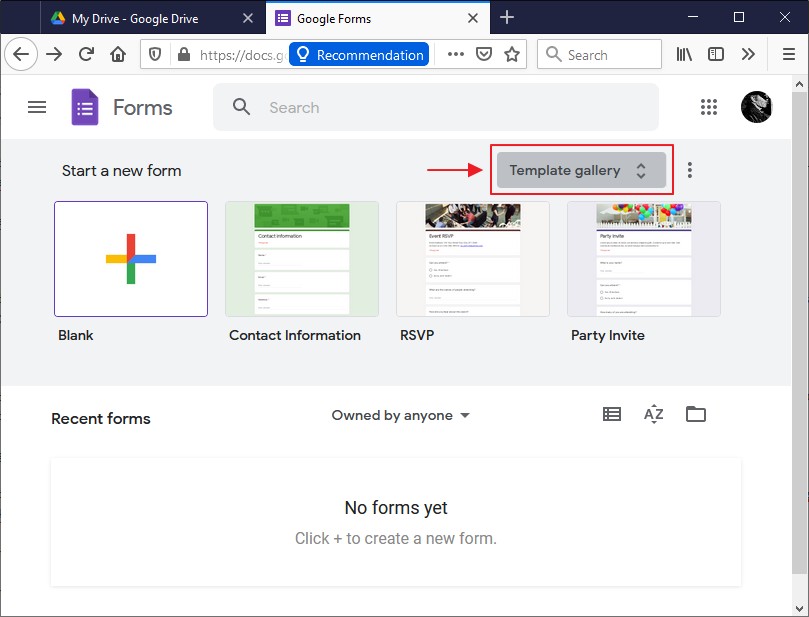Image resolution: width=809 pixels, height=617 pixels.
Task: Click the tracking protection shield icon
Action: click(155, 54)
